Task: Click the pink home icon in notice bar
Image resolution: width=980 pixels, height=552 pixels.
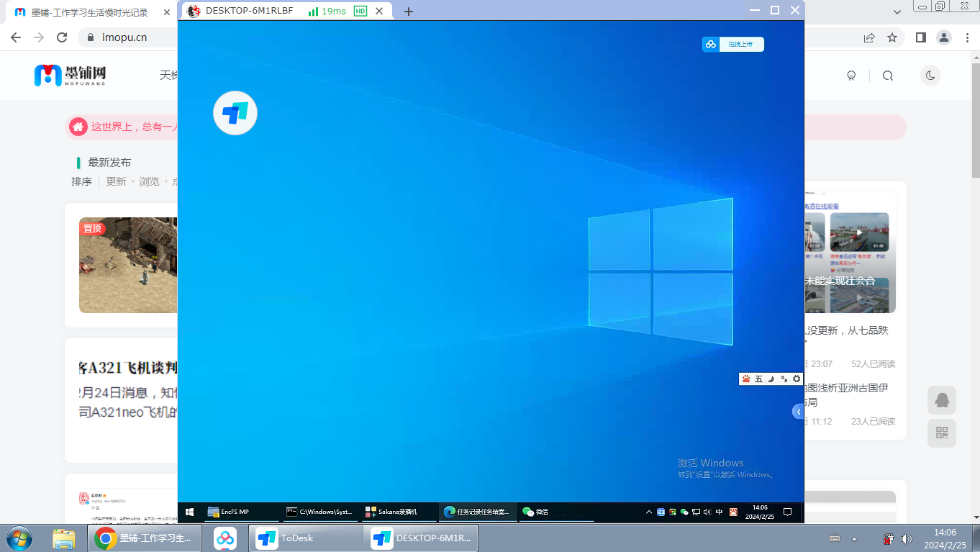Action: (78, 127)
